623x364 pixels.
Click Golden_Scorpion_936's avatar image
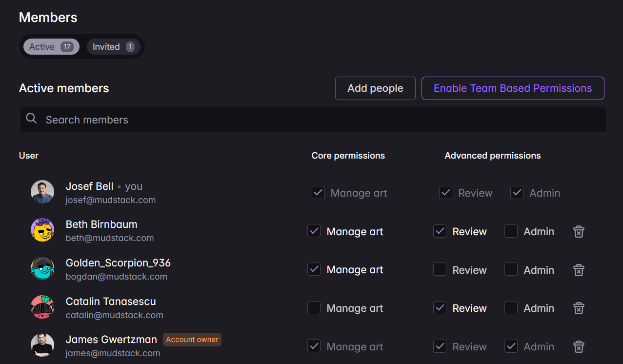click(x=42, y=268)
